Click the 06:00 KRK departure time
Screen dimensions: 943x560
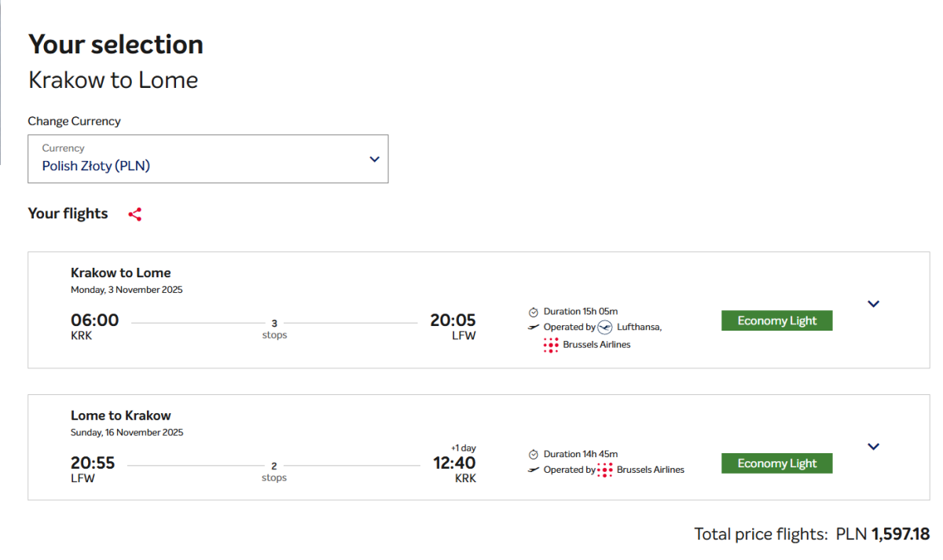coord(94,320)
